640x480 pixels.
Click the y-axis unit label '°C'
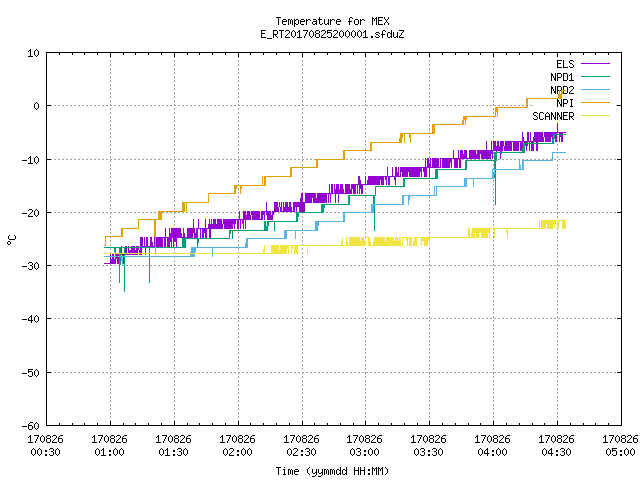[11, 240]
